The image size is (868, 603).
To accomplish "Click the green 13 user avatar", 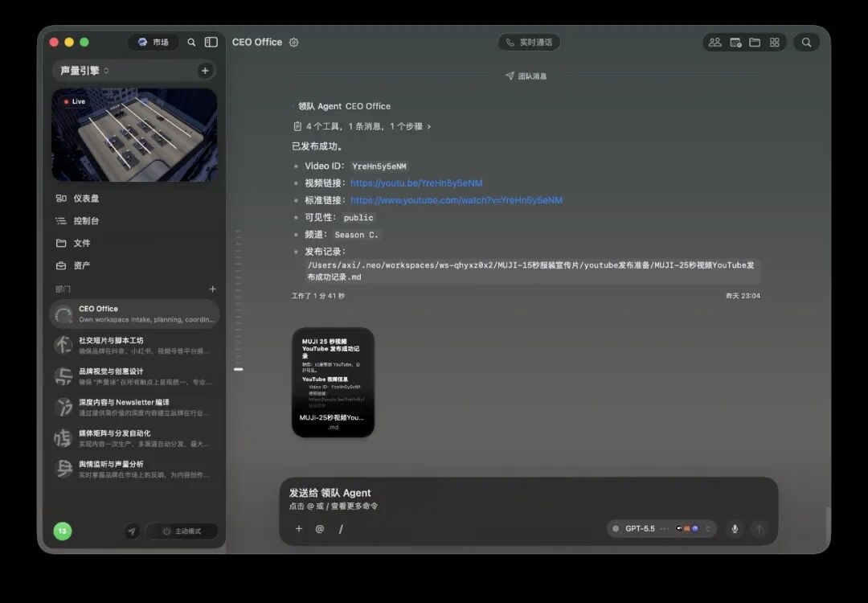I will [63, 531].
